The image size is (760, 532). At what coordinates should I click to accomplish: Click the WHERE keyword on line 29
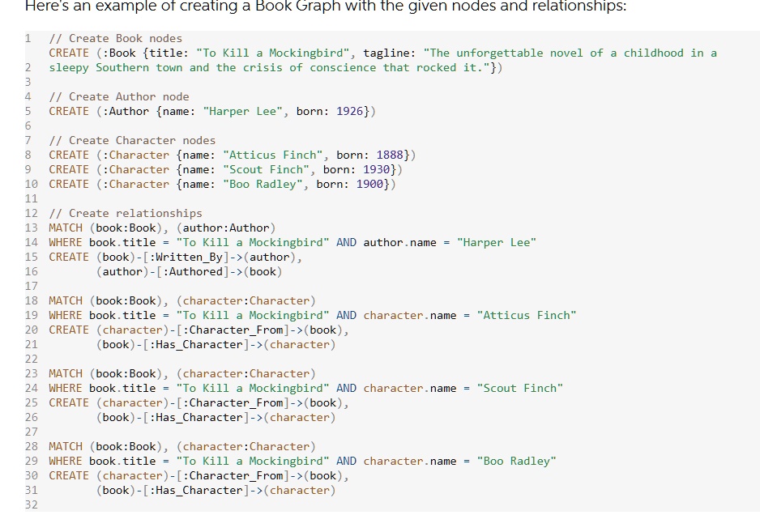(x=66, y=461)
